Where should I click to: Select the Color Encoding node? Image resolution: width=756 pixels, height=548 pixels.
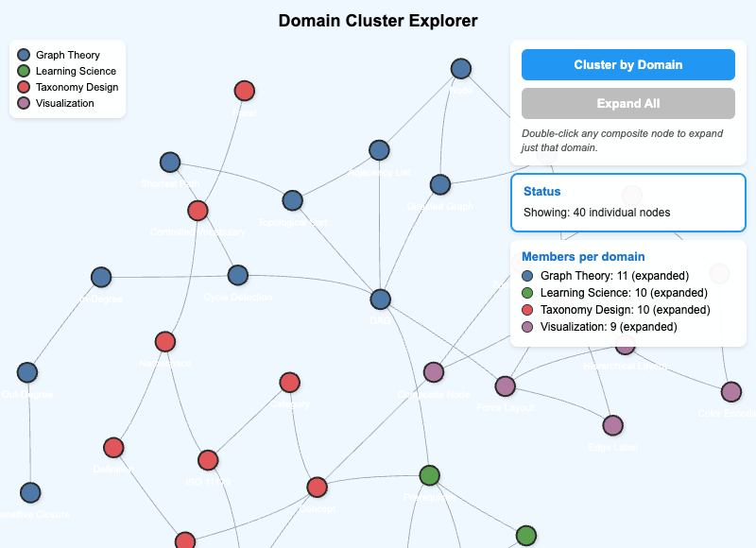(x=731, y=392)
